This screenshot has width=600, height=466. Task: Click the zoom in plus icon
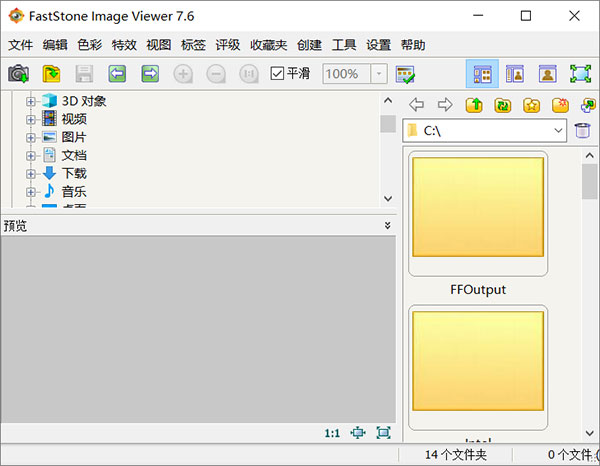[x=183, y=73]
